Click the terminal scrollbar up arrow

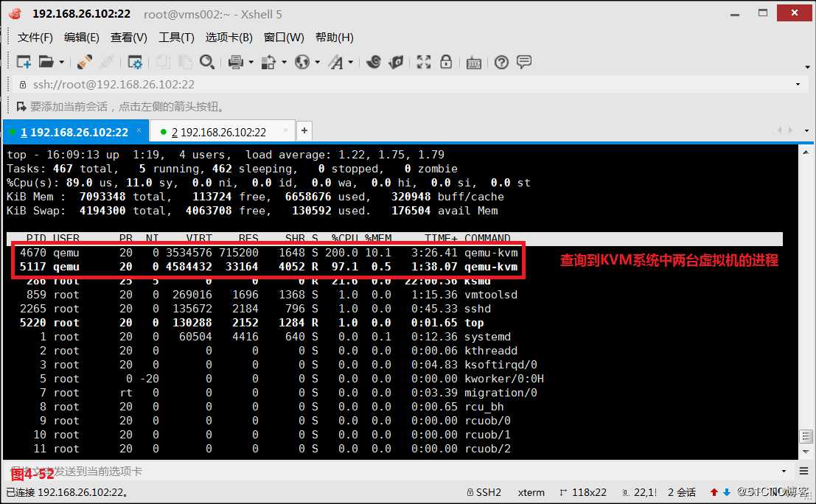[806, 152]
